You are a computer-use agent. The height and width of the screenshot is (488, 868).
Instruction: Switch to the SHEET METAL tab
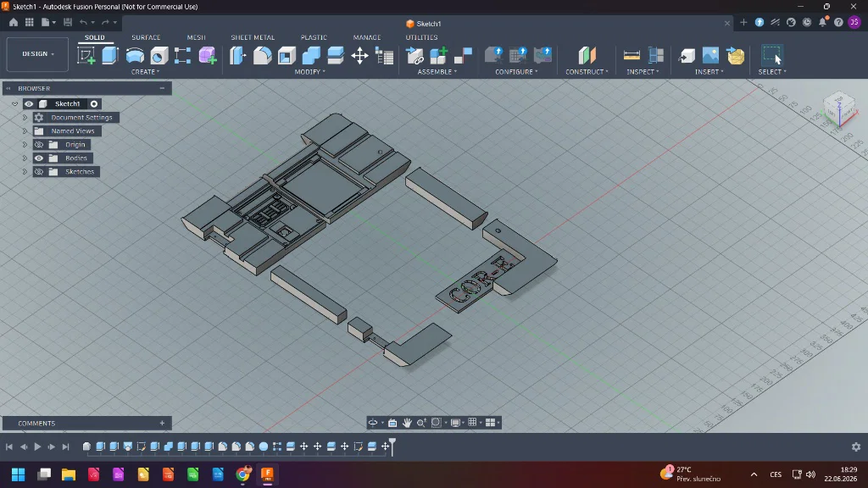(x=253, y=37)
